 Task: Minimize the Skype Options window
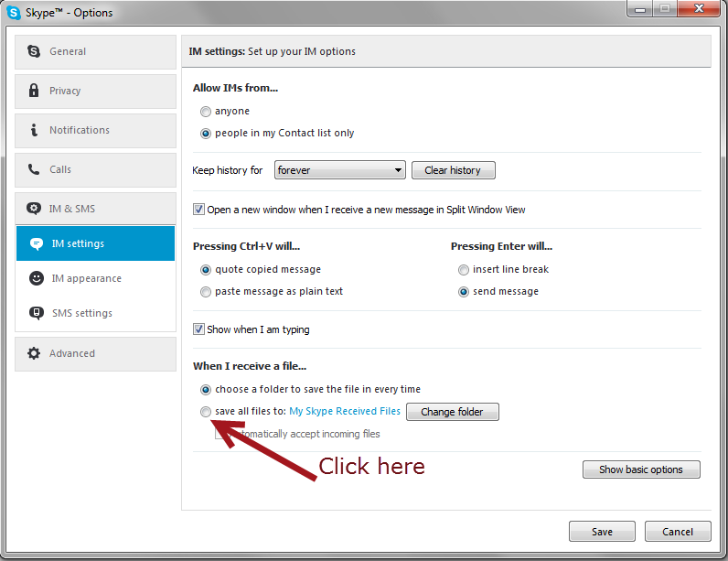point(640,8)
